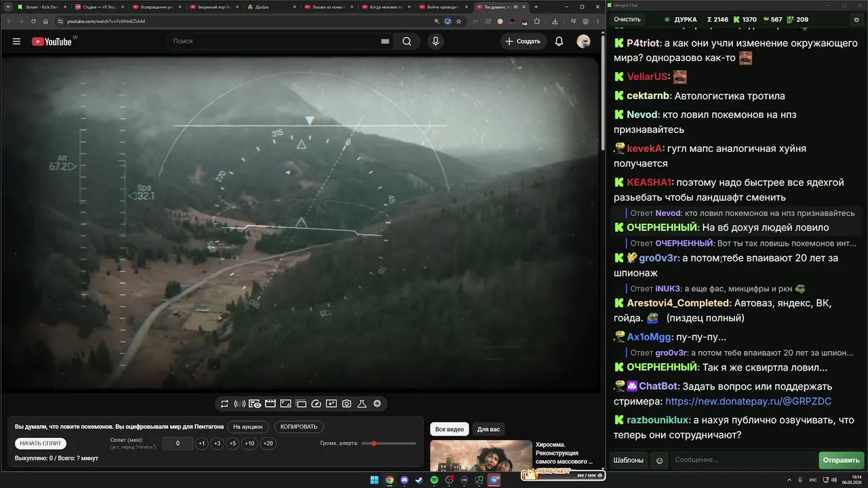The width and height of the screenshot is (868, 488).
Task: Click the fullscreen frame icon under video
Action: 285,404
